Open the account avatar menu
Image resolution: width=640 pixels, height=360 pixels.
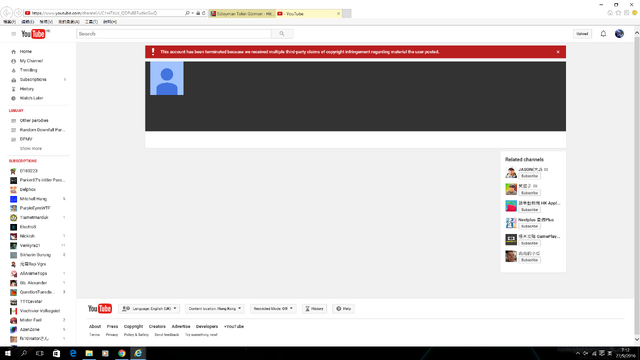pyautogui.click(x=619, y=34)
